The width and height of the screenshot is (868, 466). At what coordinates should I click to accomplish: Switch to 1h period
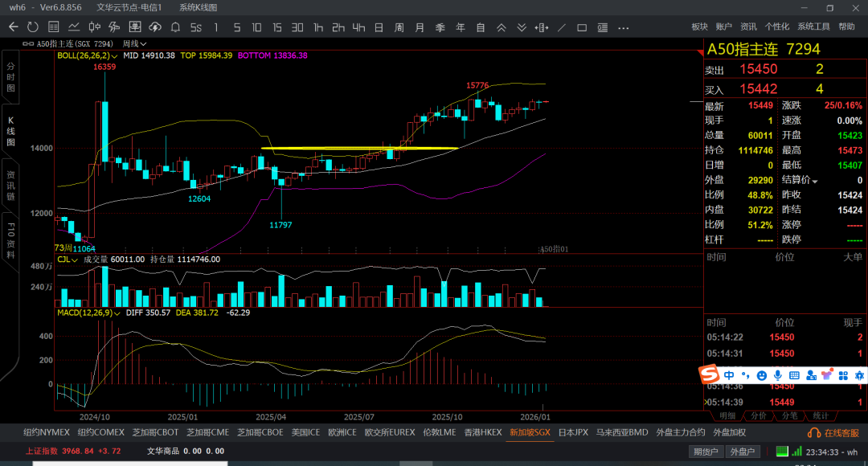[318, 27]
